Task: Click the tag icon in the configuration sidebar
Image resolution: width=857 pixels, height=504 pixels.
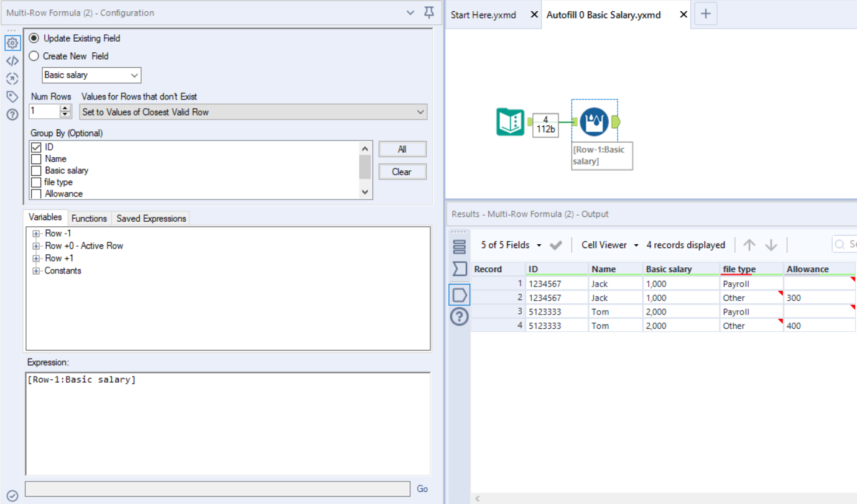Action: click(12, 96)
